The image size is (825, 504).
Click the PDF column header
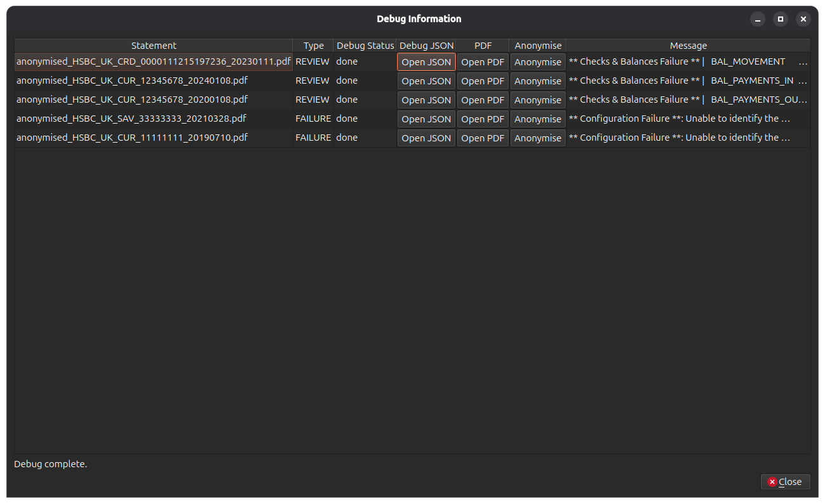click(x=483, y=46)
